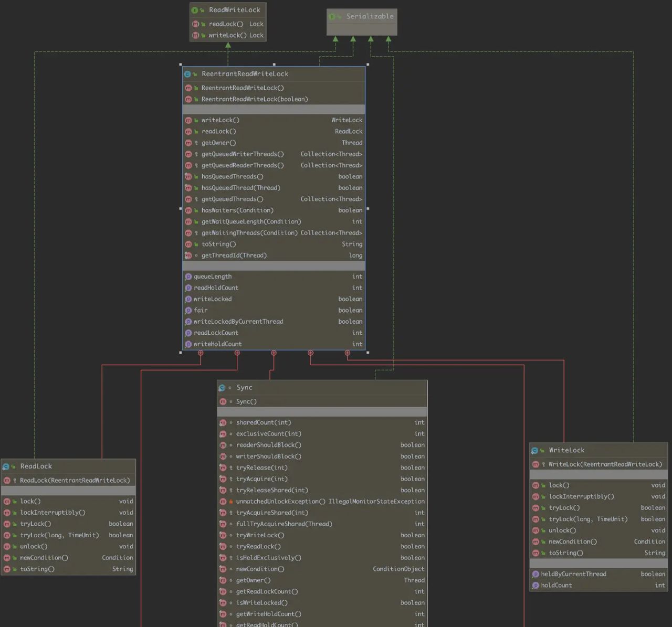Image resolution: width=672 pixels, height=627 pixels.
Task: Click the unmatchedUnlockException method icon
Action: tap(223, 502)
